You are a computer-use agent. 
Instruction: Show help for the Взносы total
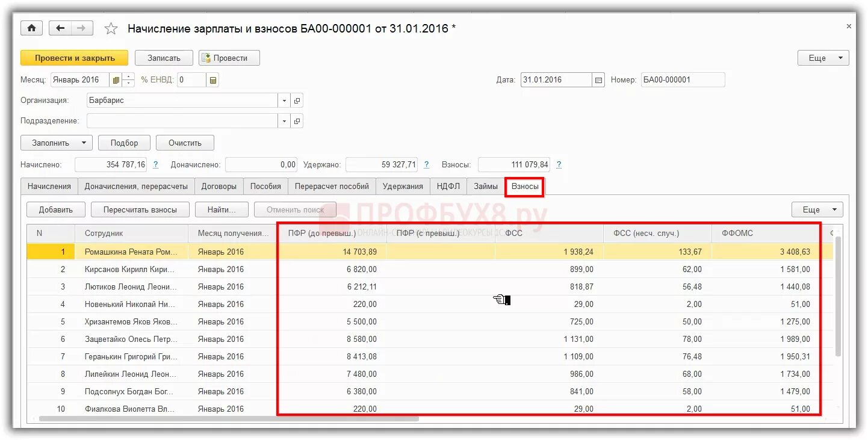point(559,165)
